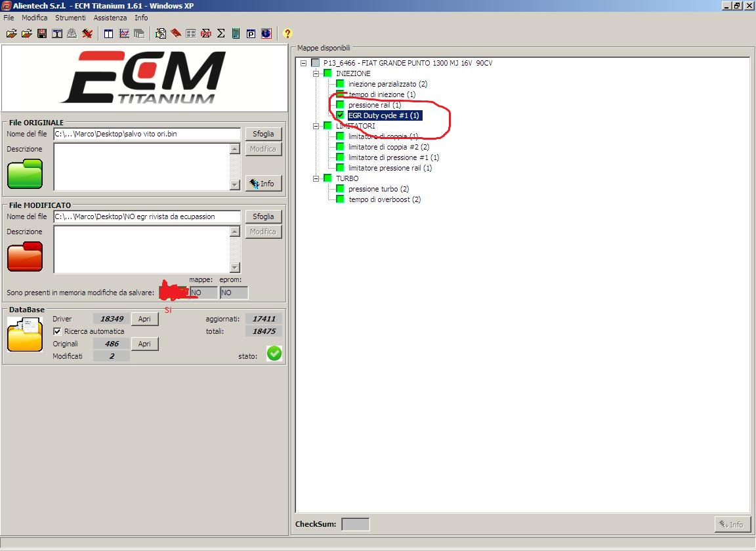
Task: Click the second open-folder toolbar icon
Action: (x=27, y=33)
